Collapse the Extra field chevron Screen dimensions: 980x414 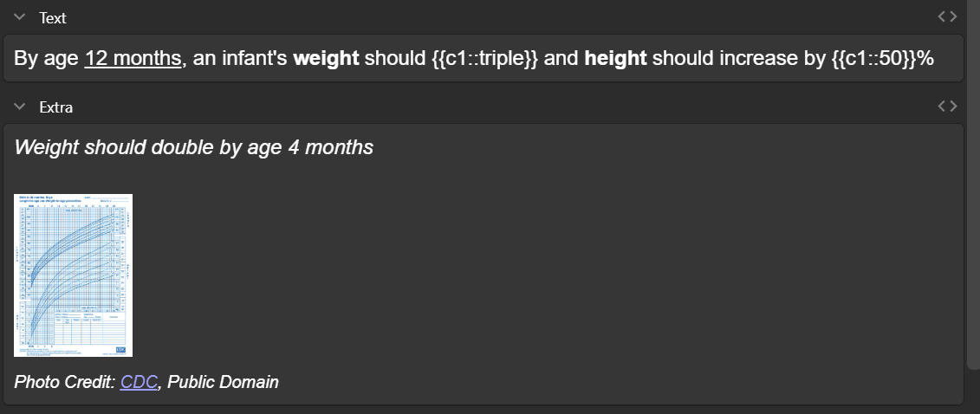point(20,107)
